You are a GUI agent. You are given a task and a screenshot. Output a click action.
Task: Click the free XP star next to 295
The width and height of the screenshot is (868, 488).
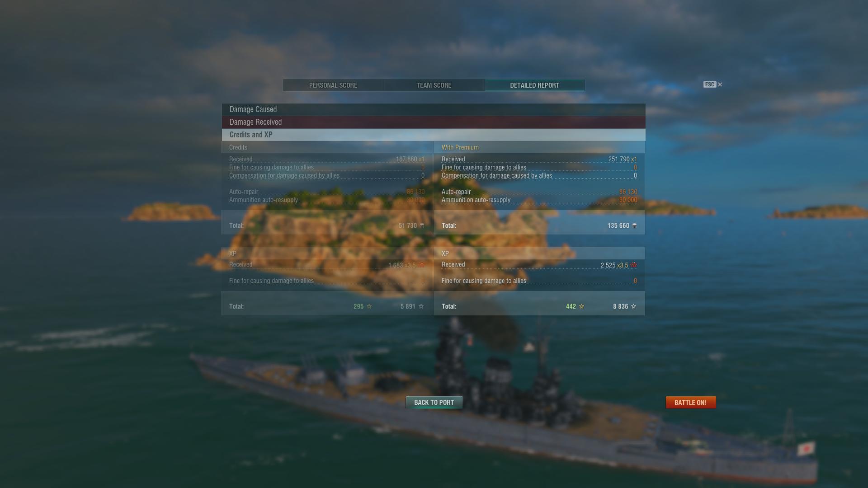369,306
